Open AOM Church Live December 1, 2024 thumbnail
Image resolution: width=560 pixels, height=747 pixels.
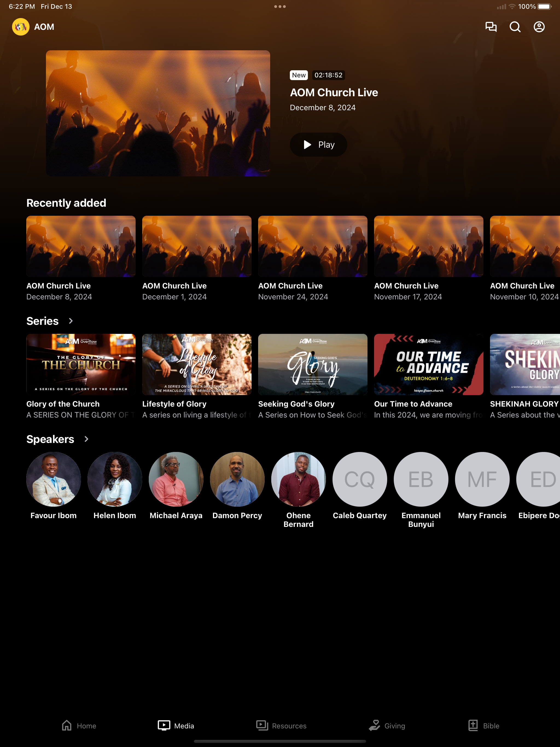[197, 247]
